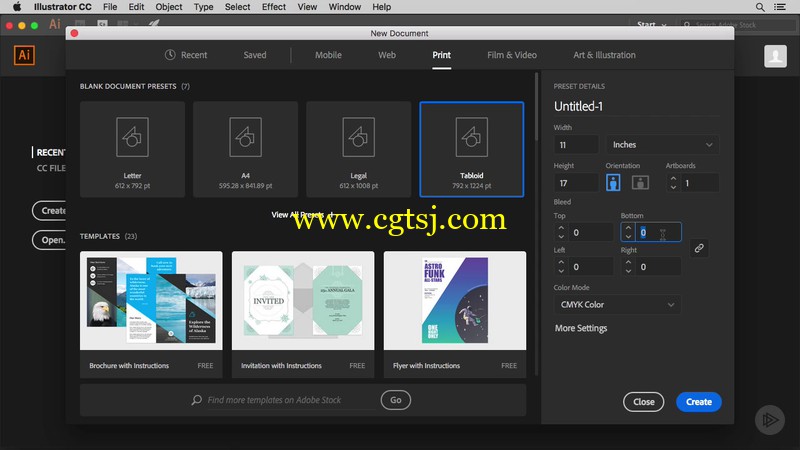Click More Settings link
This screenshot has height=450, width=800.
point(581,328)
